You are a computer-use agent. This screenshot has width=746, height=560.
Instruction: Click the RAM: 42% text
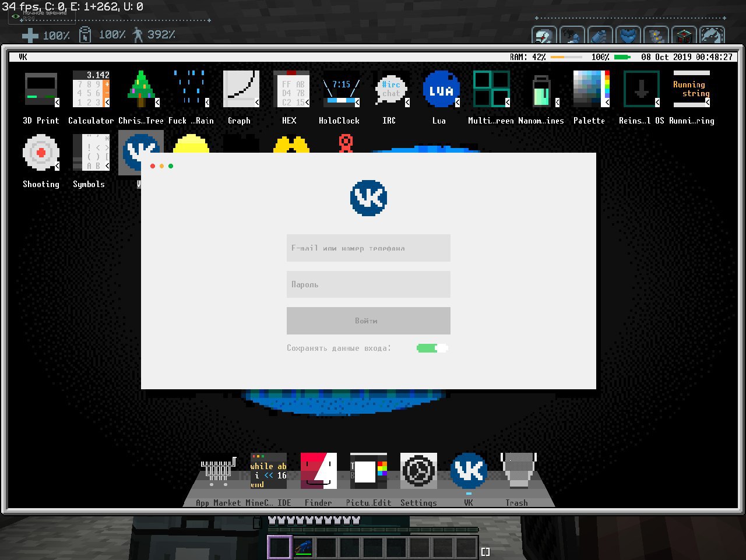pos(528,57)
